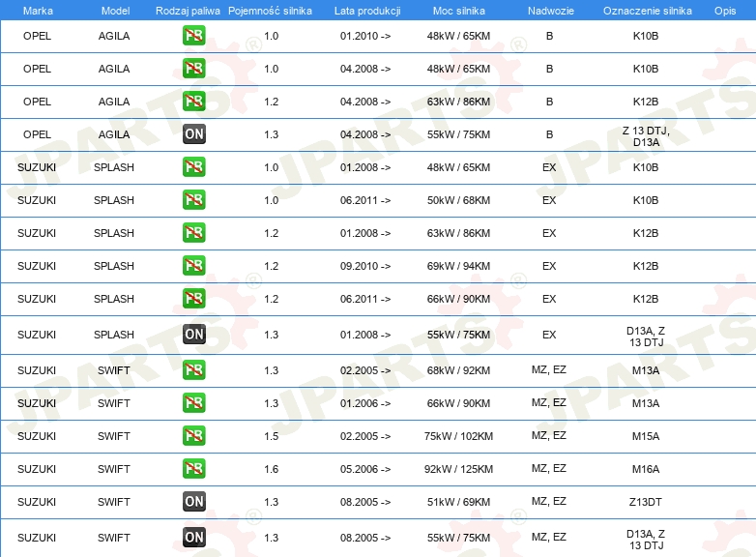Image resolution: width=756 pixels, height=557 pixels.
Task: Click the Pojemność silnika column header
Action: (270, 11)
